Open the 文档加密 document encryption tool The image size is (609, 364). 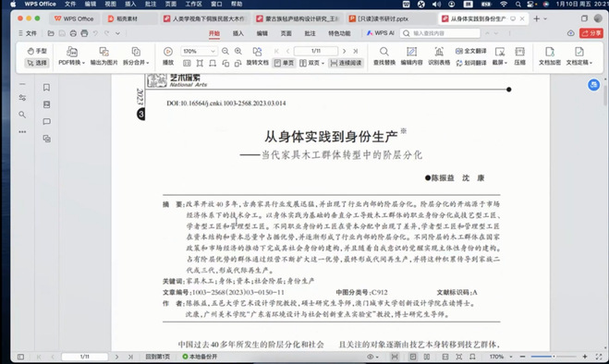[550, 56]
